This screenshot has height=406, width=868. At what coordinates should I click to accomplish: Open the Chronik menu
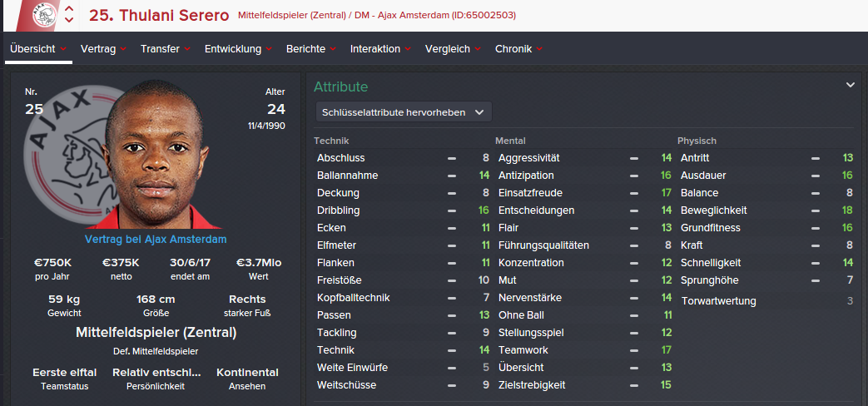[513, 49]
